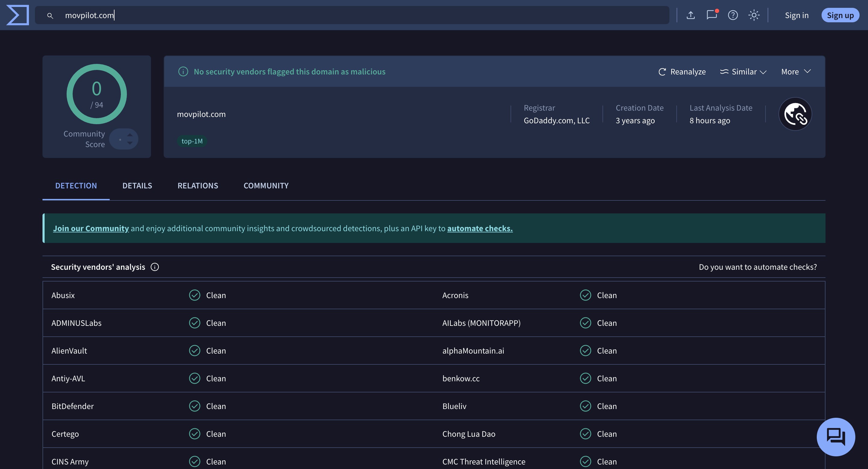Click the top-1M tag
The image size is (868, 469).
point(192,141)
